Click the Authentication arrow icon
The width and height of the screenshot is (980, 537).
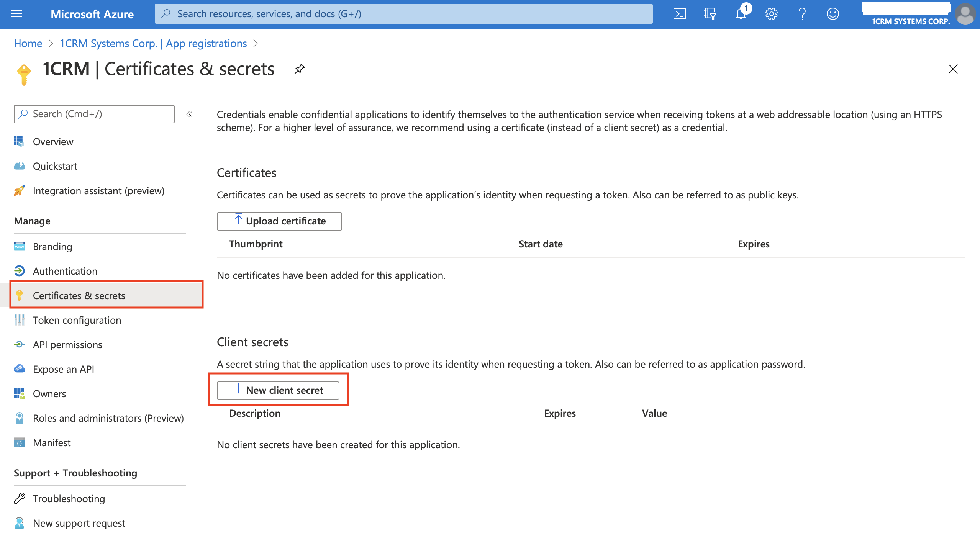tap(19, 271)
